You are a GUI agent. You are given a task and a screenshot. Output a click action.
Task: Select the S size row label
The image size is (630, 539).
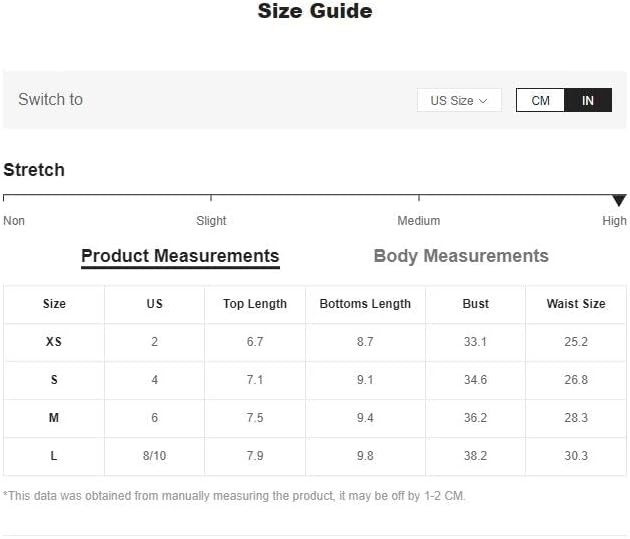[54, 380]
